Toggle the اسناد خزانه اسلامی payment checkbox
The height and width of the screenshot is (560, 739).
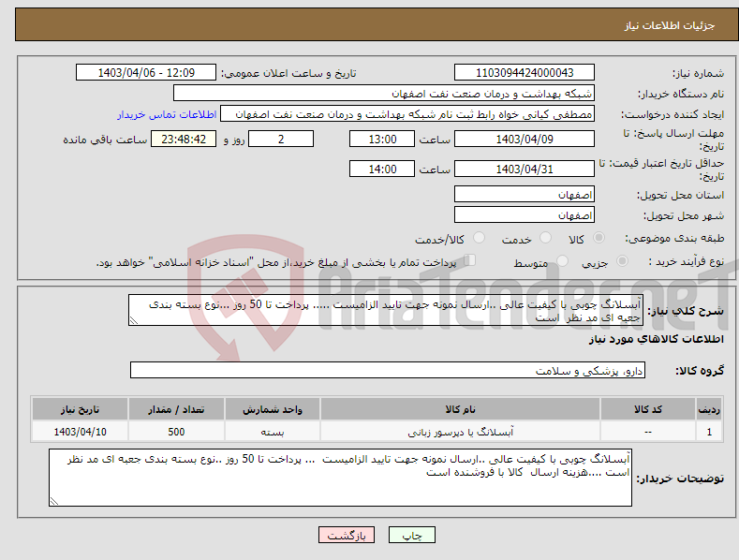pos(469,260)
